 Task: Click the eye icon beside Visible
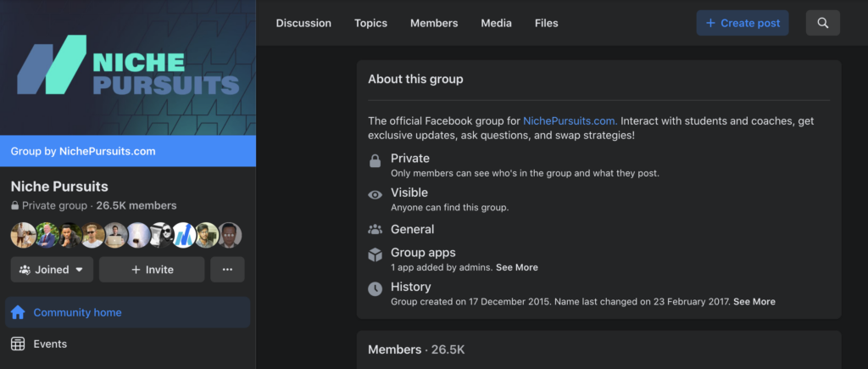[375, 195]
